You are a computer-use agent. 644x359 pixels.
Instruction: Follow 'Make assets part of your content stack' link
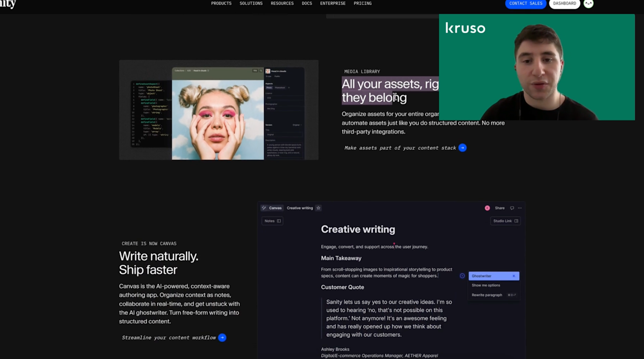click(x=400, y=148)
